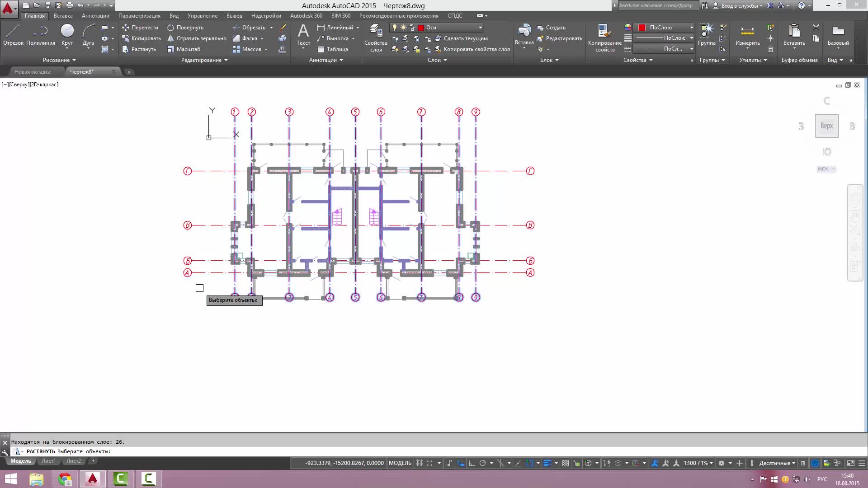Toggle lineweight display in status bar
The image size is (868, 488).
coord(547,463)
